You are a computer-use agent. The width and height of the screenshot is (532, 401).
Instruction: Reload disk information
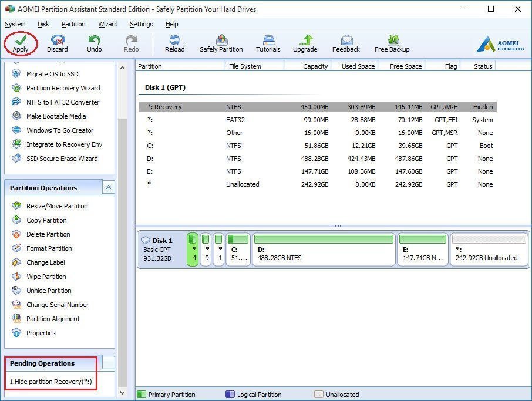click(x=175, y=44)
